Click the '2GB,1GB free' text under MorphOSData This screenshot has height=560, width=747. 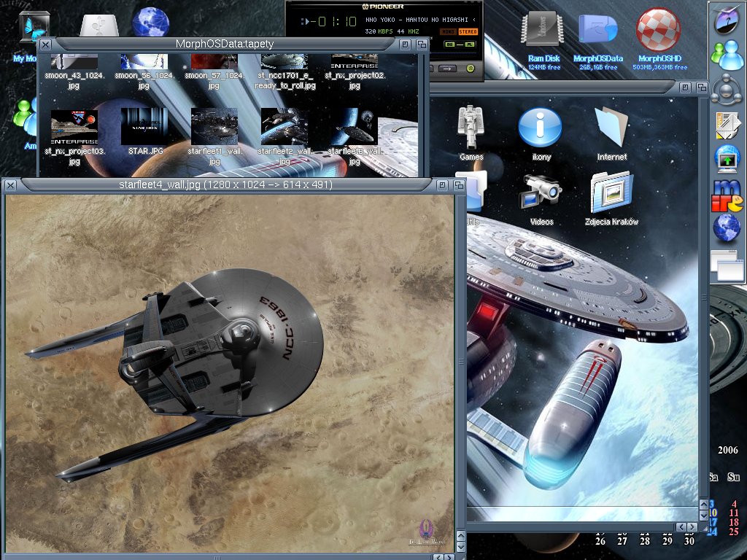(598, 68)
